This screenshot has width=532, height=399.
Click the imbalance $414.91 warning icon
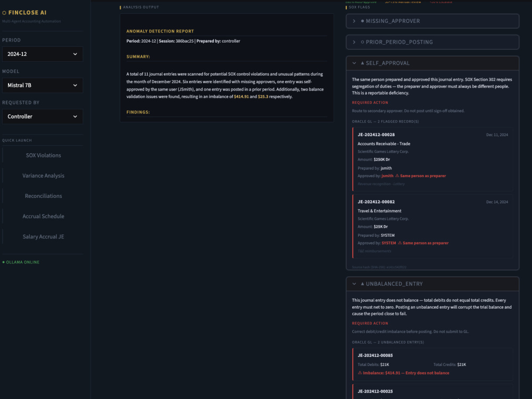[360, 373]
